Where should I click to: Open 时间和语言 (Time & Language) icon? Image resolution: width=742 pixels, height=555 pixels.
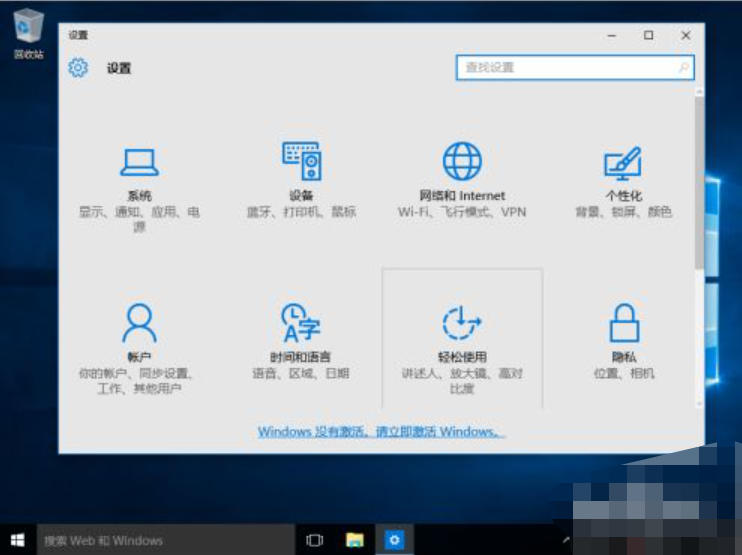click(x=301, y=324)
